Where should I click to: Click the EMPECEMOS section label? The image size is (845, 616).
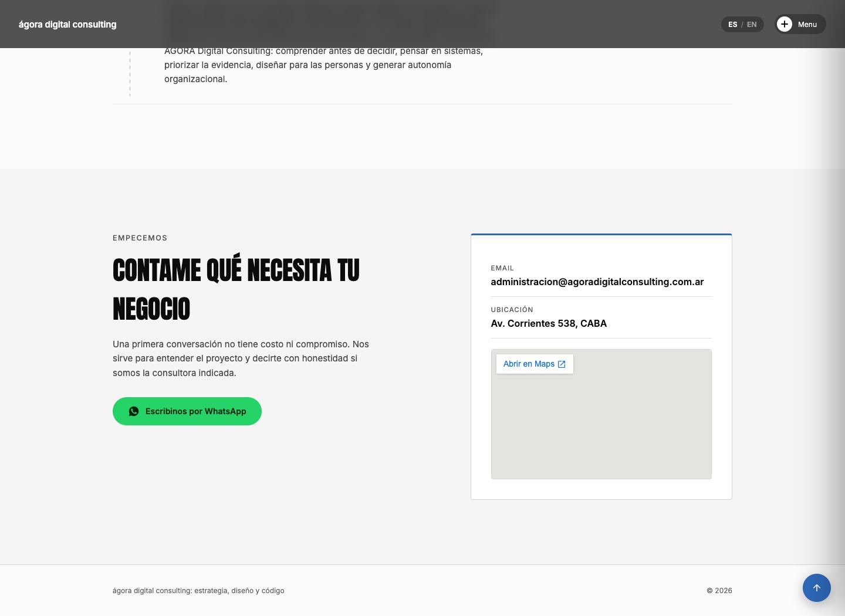140,238
